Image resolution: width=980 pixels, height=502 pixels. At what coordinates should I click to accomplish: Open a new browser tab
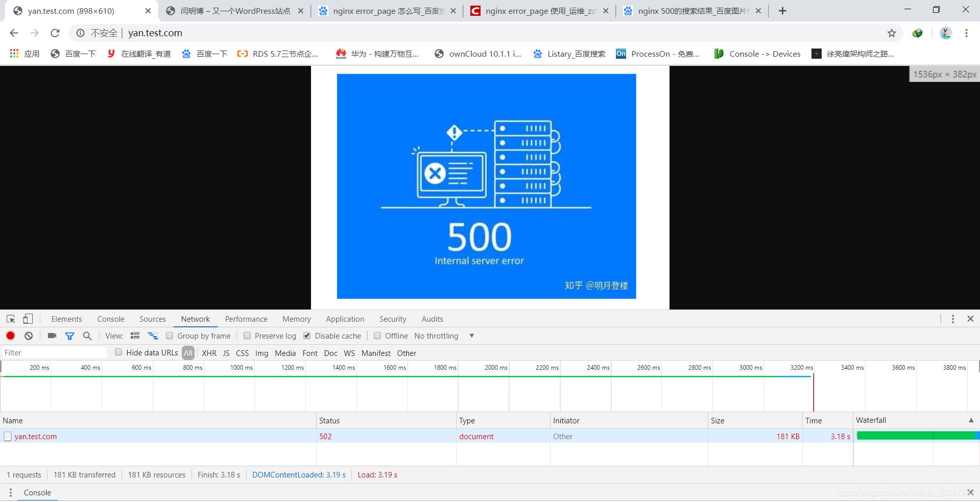coord(782,11)
